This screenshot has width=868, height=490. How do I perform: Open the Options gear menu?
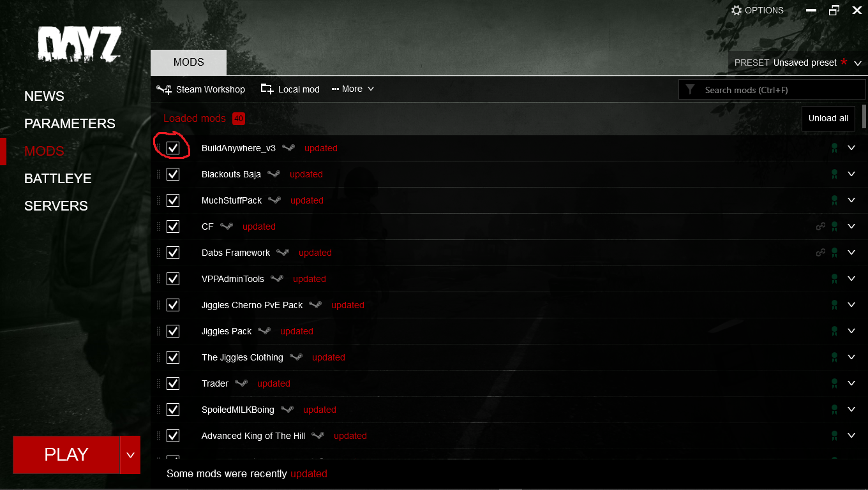click(x=757, y=10)
